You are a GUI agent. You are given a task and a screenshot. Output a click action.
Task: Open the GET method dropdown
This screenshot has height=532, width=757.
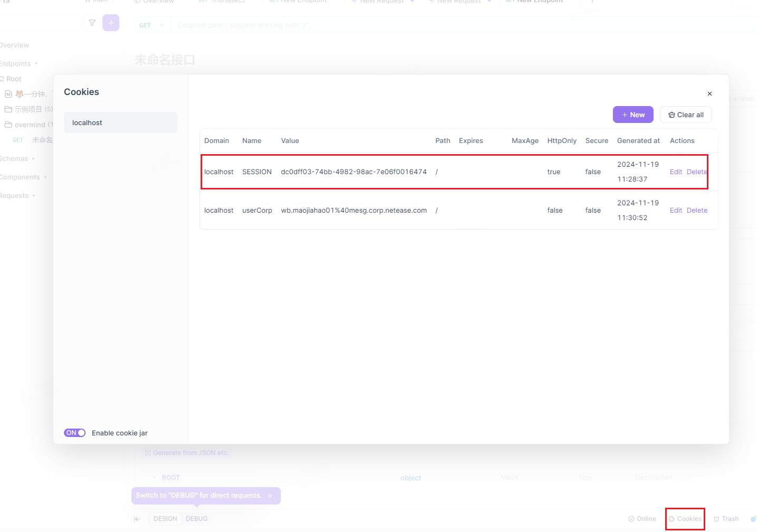click(152, 25)
